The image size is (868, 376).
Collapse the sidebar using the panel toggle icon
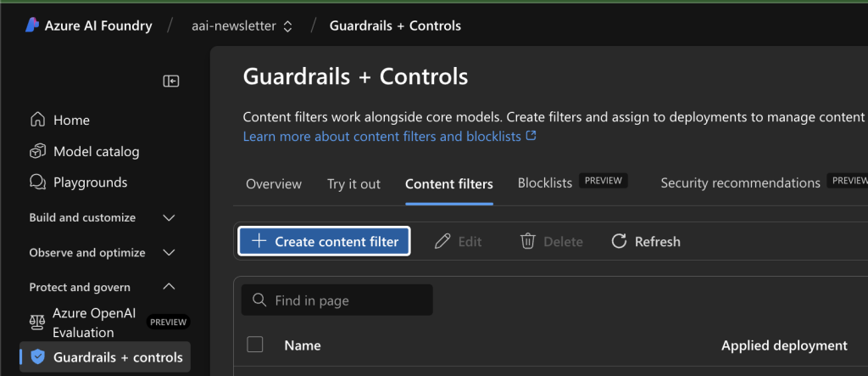click(171, 81)
